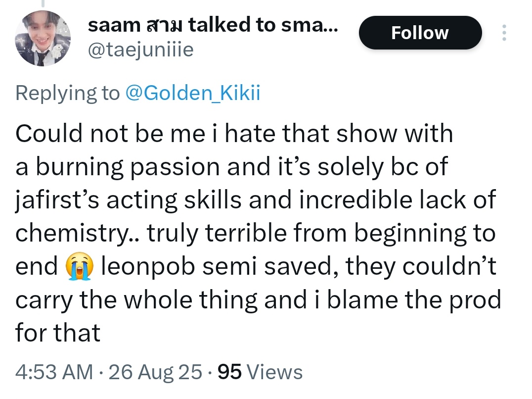Click the @taejuniiie handle

pos(140,50)
